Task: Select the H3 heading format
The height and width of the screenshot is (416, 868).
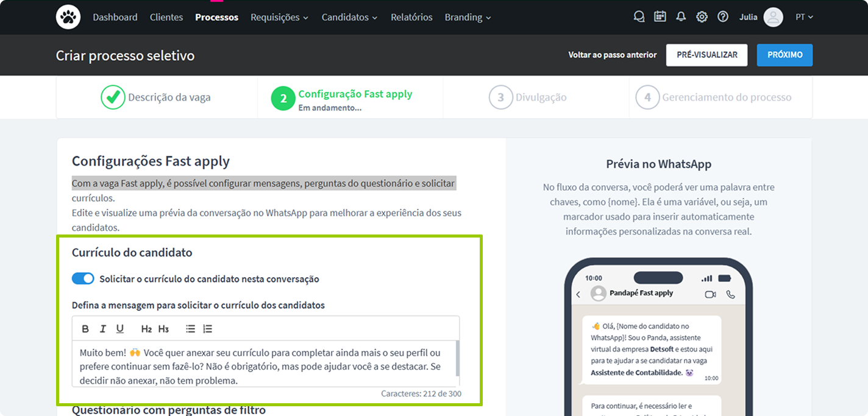Action: [163, 328]
